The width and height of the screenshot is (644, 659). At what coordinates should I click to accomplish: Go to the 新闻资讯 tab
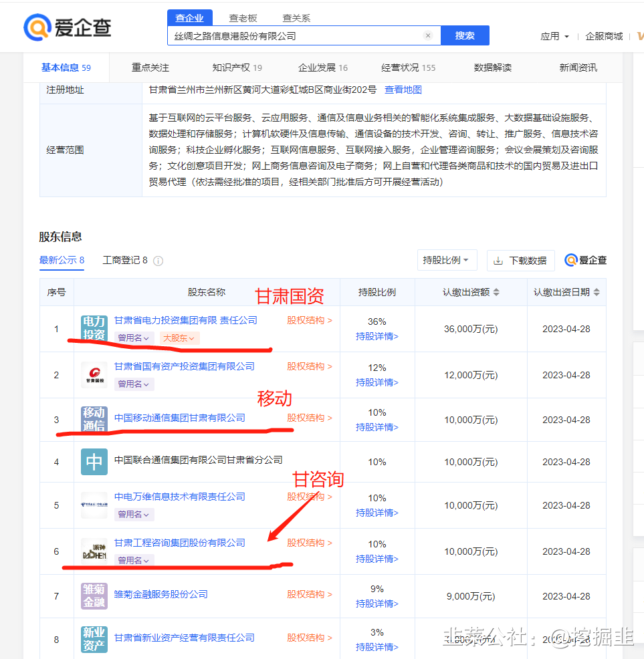coord(578,68)
